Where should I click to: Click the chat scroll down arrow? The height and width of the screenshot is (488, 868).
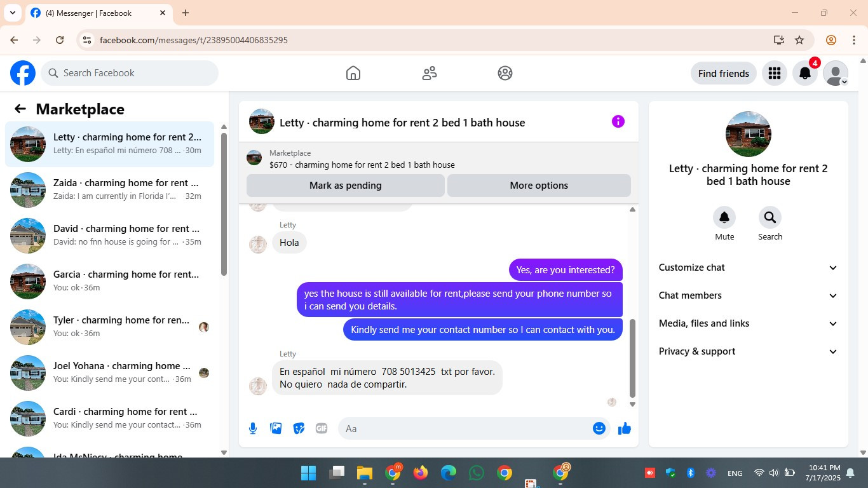tap(632, 404)
